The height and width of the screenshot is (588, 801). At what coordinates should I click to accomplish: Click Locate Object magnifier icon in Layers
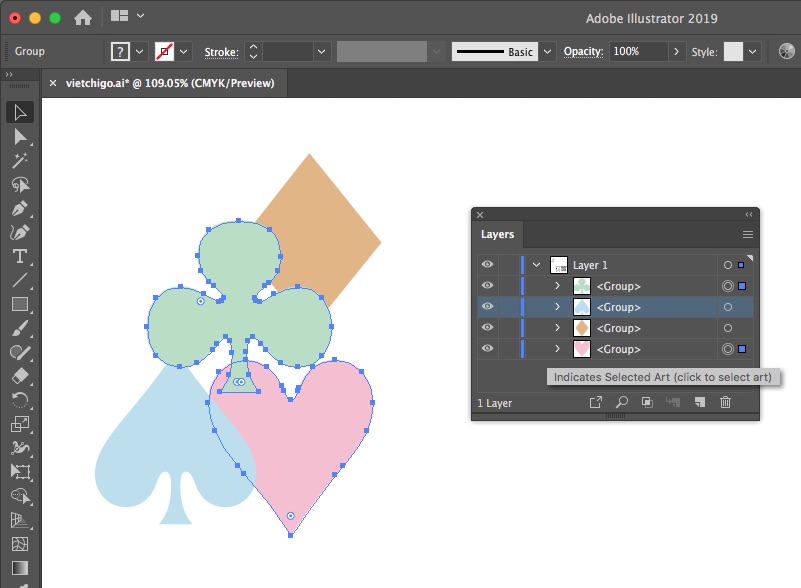click(621, 402)
